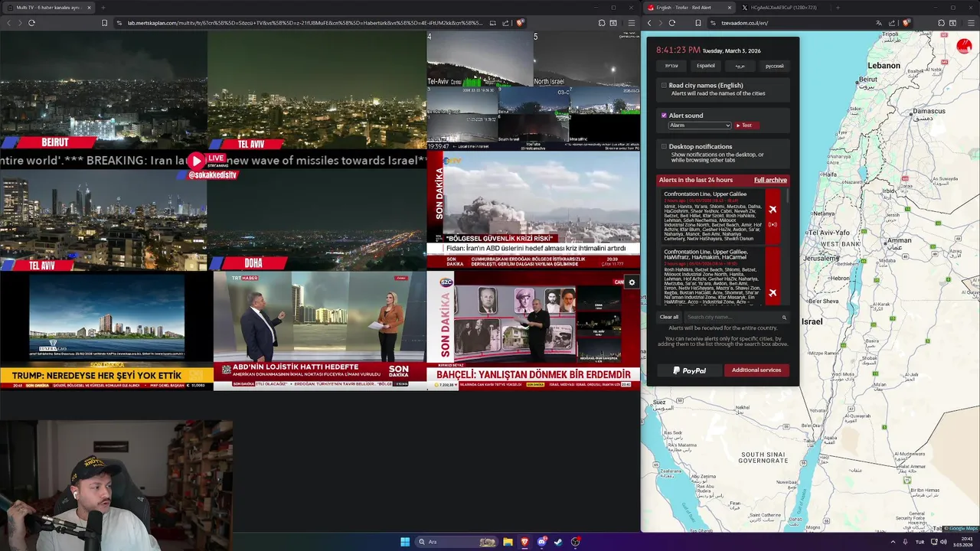This screenshot has height=551, width=980.
Task: Open Brave browser from taskbar
Action: [524, 542]
